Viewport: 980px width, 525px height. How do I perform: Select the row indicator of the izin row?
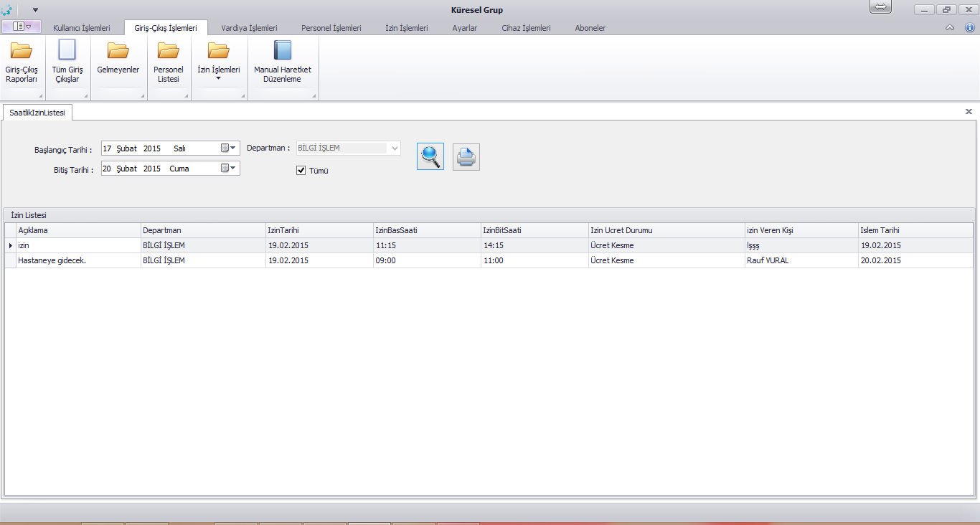[x=10, y=245]
